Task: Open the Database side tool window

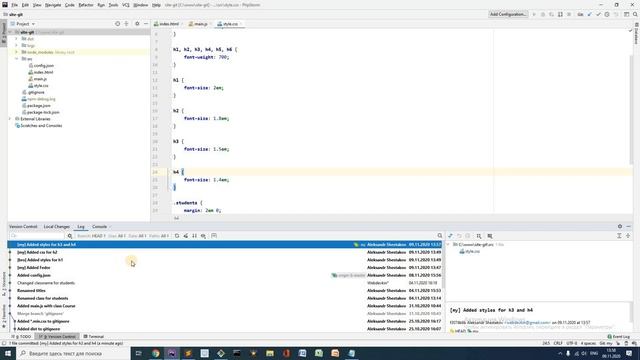Action: (x=636, y=33)
